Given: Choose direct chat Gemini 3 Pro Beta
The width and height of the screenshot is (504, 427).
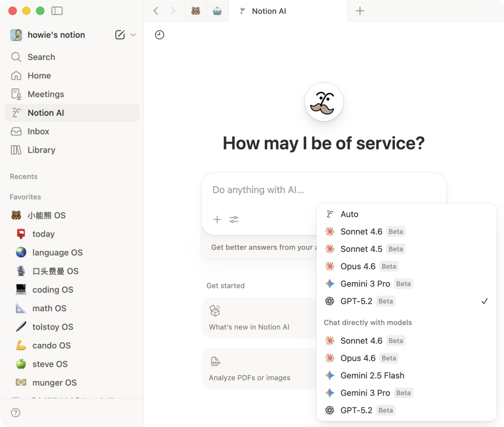Looking at the screenshot, I should coord(406,393).
